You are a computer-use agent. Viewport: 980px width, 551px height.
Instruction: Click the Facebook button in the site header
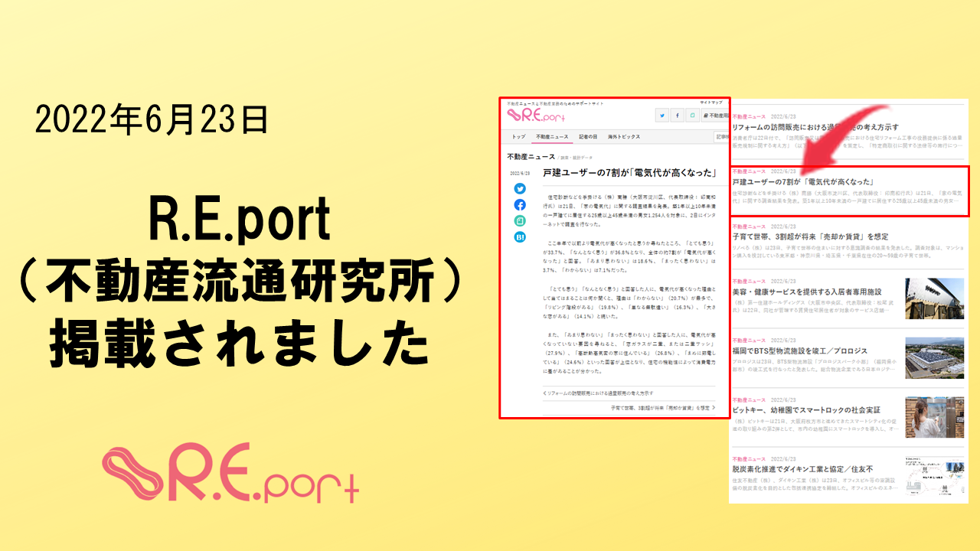pyautogui.click(x=678, y=115)
